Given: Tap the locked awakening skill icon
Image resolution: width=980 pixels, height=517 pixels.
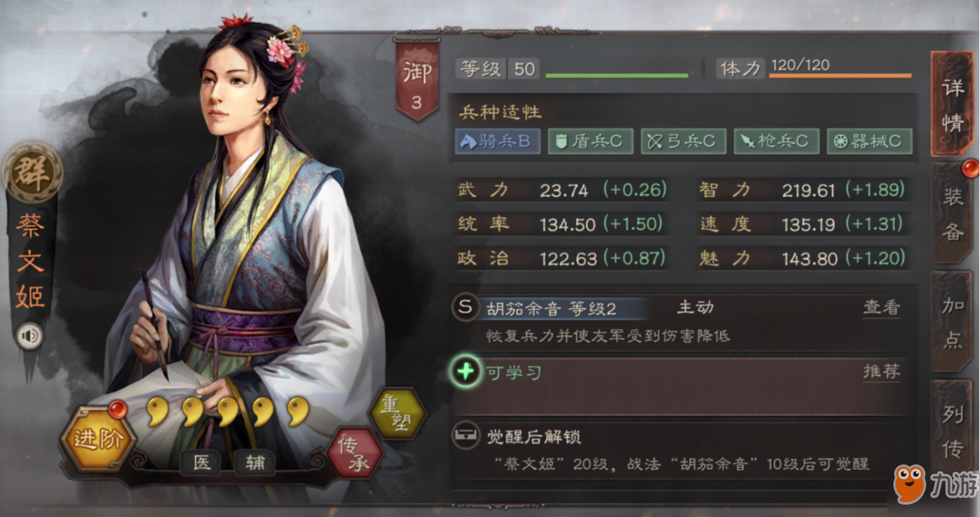Looking at the screenshot, I should pyautogui.click(x=465, y=437).
